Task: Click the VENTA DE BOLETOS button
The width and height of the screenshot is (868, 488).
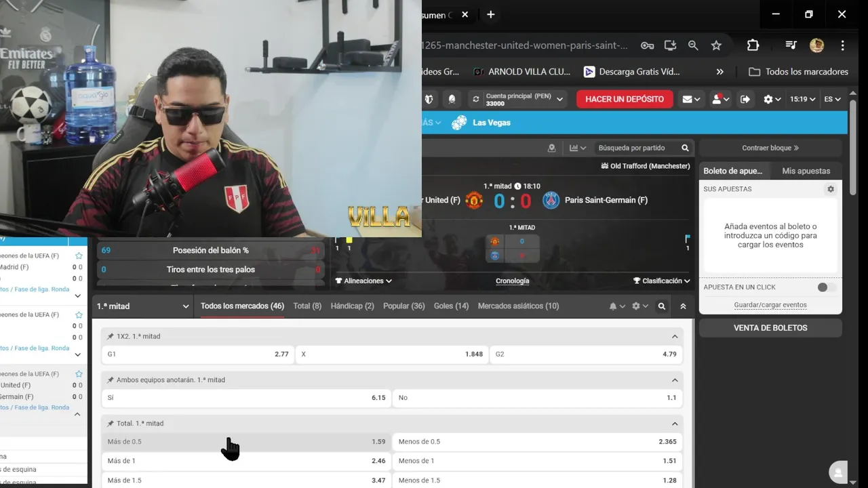Action: click(x=770, y=328)
